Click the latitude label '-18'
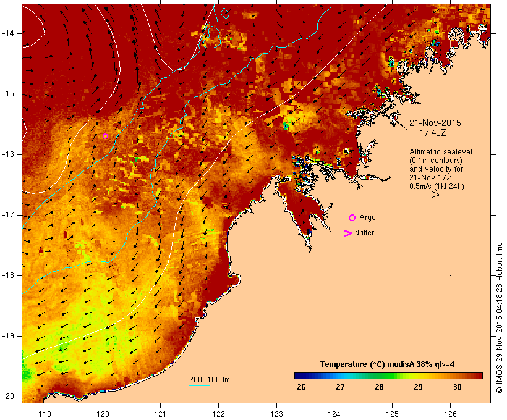 (x=8, y=275)
